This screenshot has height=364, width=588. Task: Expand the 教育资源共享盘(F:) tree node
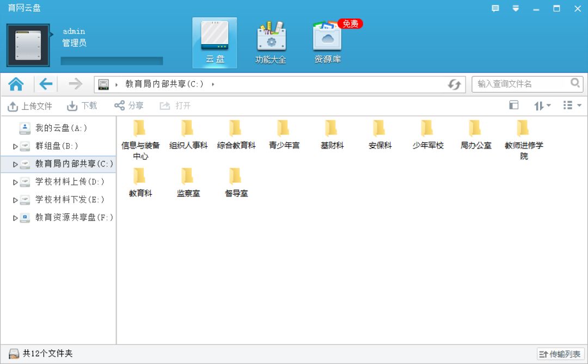[x=15, y=218]
